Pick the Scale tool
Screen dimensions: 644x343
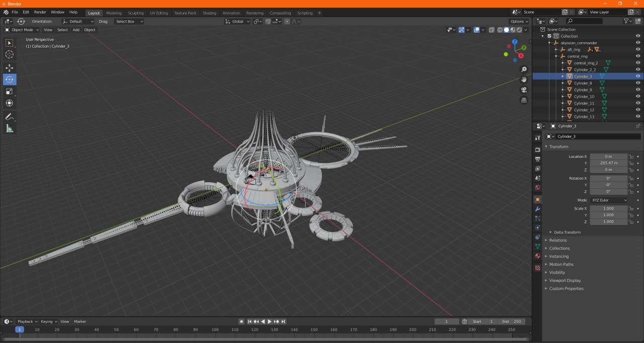(10, 91)
